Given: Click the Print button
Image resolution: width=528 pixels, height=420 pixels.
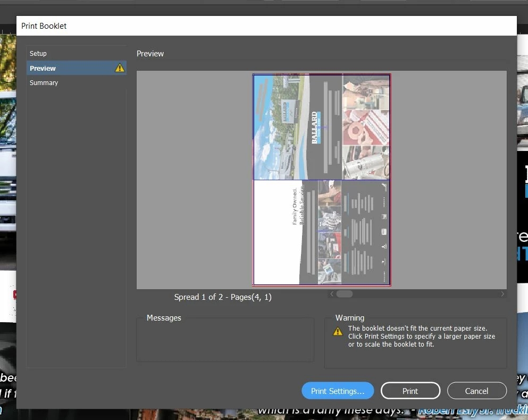Looking at the screenshot, I should pos(410,391).
